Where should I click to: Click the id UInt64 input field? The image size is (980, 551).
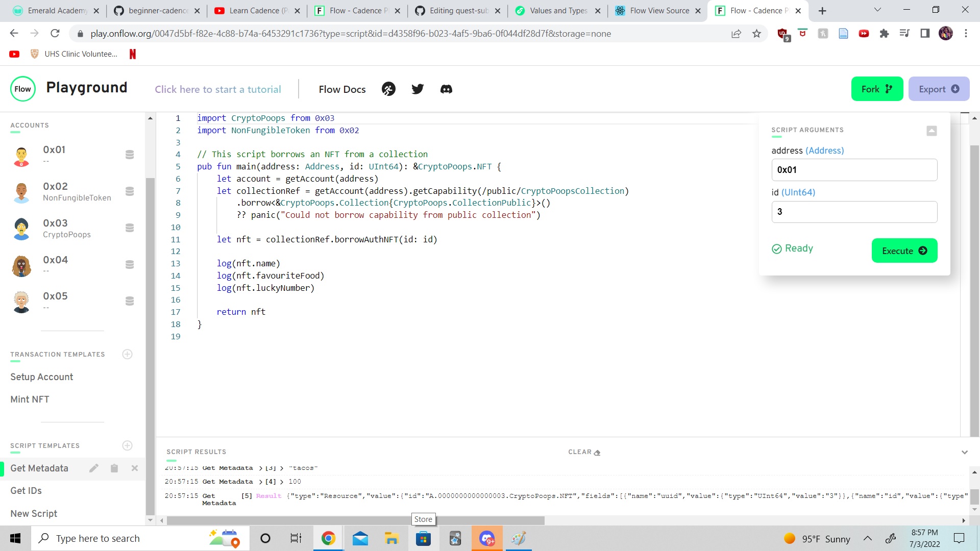click(x=854, y=212)
